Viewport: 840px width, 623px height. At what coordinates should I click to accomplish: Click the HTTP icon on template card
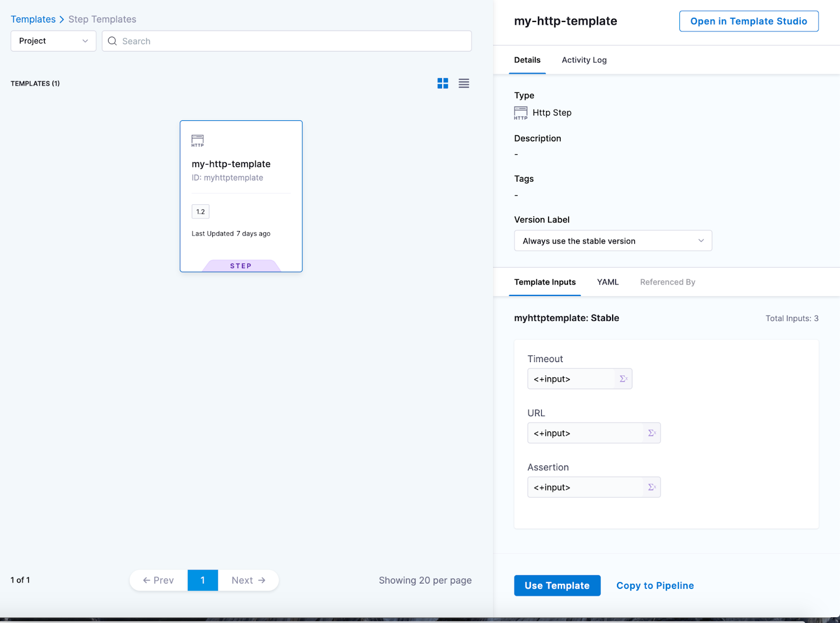tap(197, 141)
